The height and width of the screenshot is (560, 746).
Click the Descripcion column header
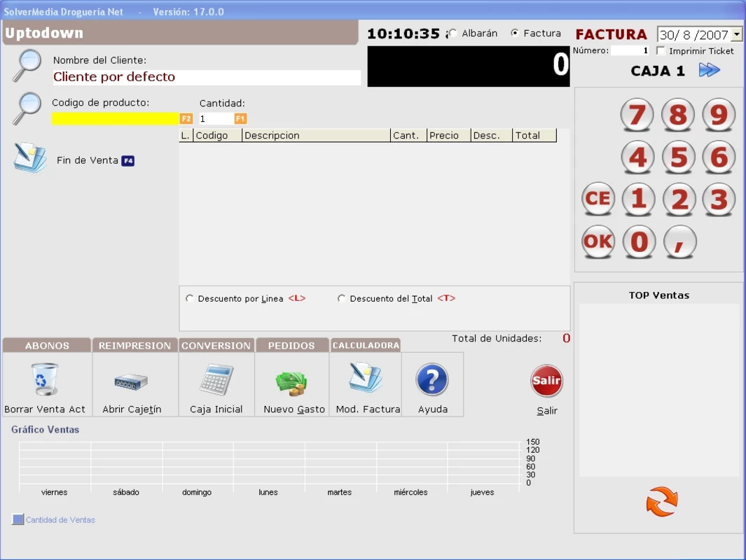[316, 136]
